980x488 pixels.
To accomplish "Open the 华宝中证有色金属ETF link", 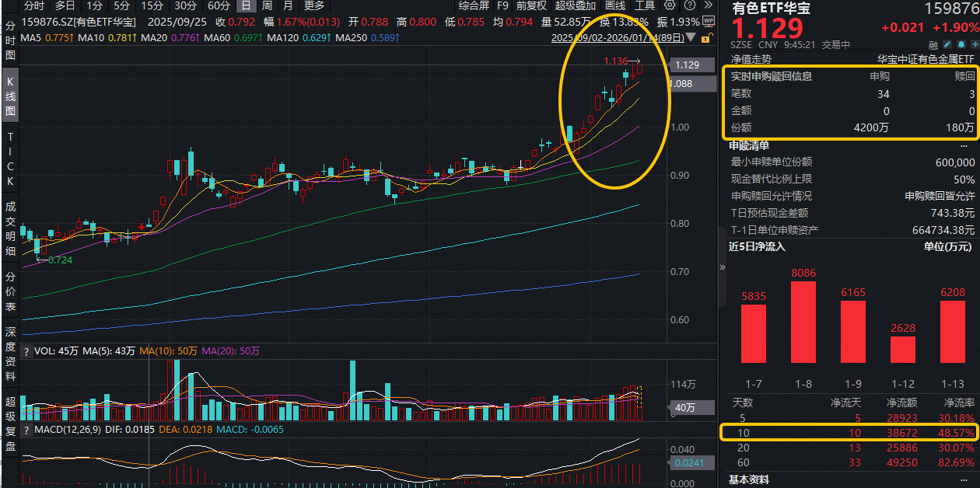I will point(925,58).
